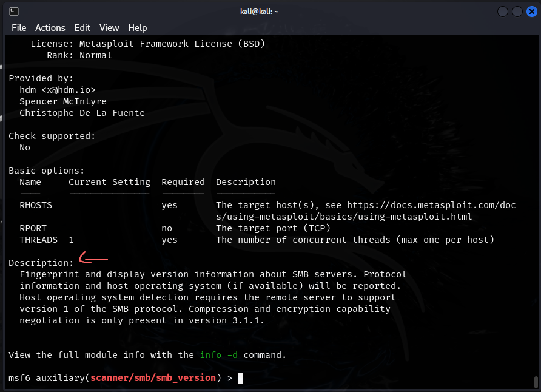Click 'The target port (TCP)' description

point(274,228)
